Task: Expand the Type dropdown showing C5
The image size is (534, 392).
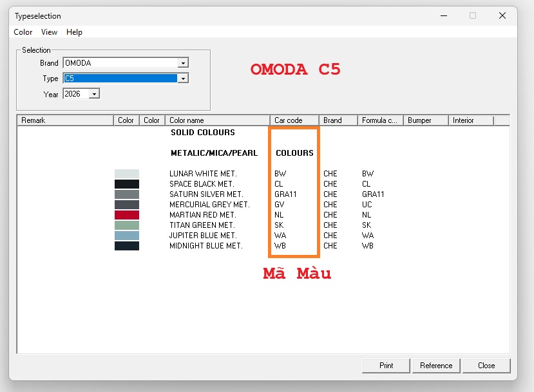Action: (x=183, y=79)
